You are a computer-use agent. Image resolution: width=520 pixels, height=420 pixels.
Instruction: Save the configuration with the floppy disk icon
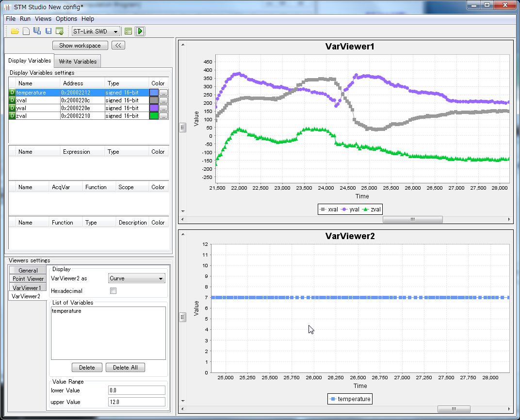click(49, 32)
